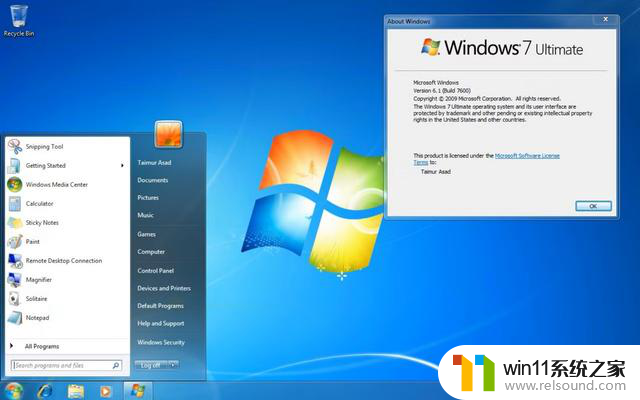Open Help and Support
The height and width of the screenshot is (400, 640).
(160, 323)
